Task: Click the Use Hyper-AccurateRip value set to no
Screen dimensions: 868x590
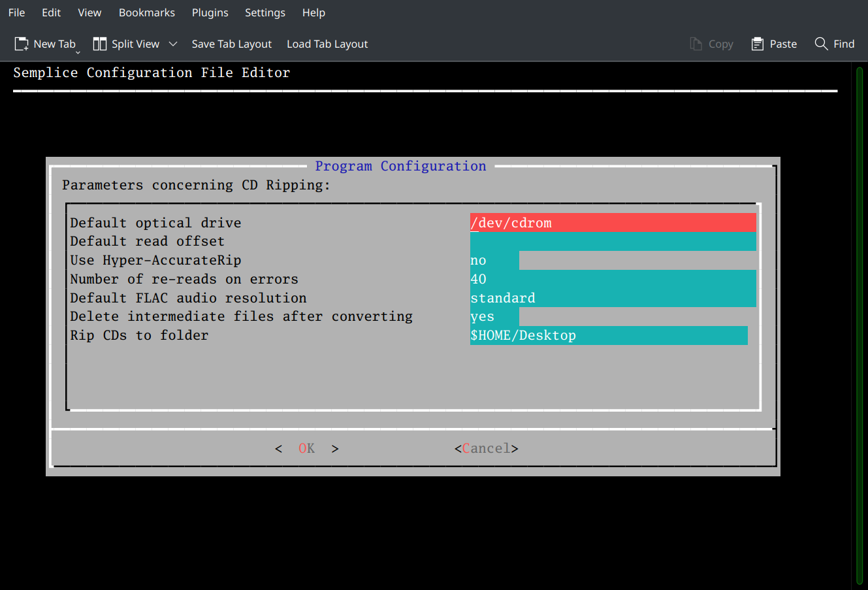Action: [493, 259]
